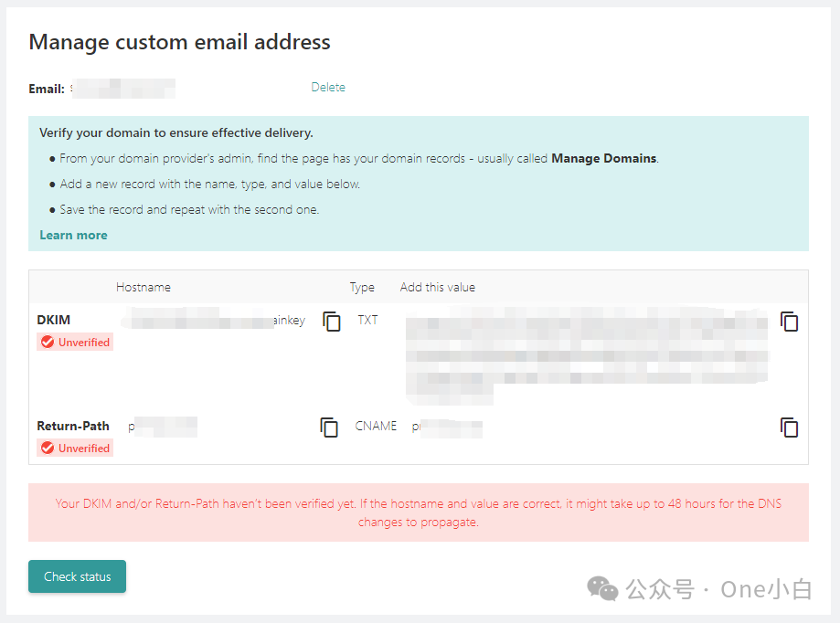Click the Check status button

[x=77, y=576]
